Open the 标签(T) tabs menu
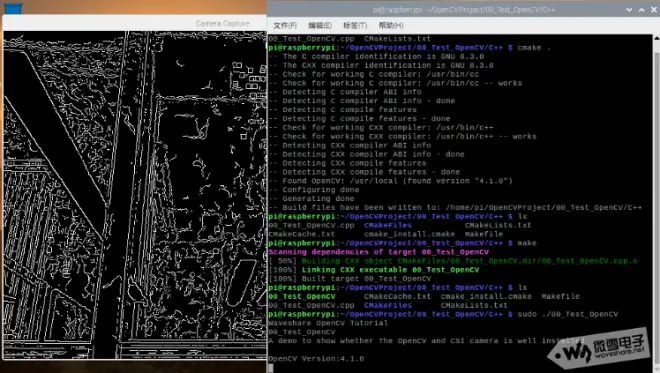Screen dimensions: 660x373 click(x=355, y=26)
